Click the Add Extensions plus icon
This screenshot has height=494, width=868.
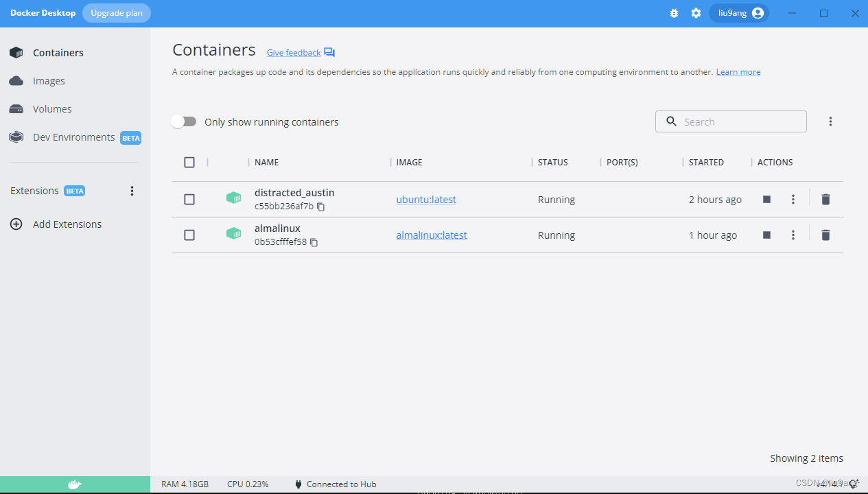[16, 224]
